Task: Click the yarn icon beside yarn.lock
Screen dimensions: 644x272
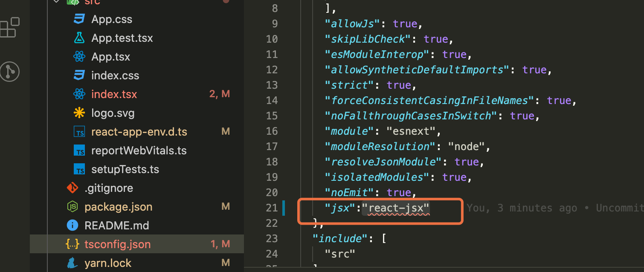Action: pyautogui.click(x=73, y=263)
